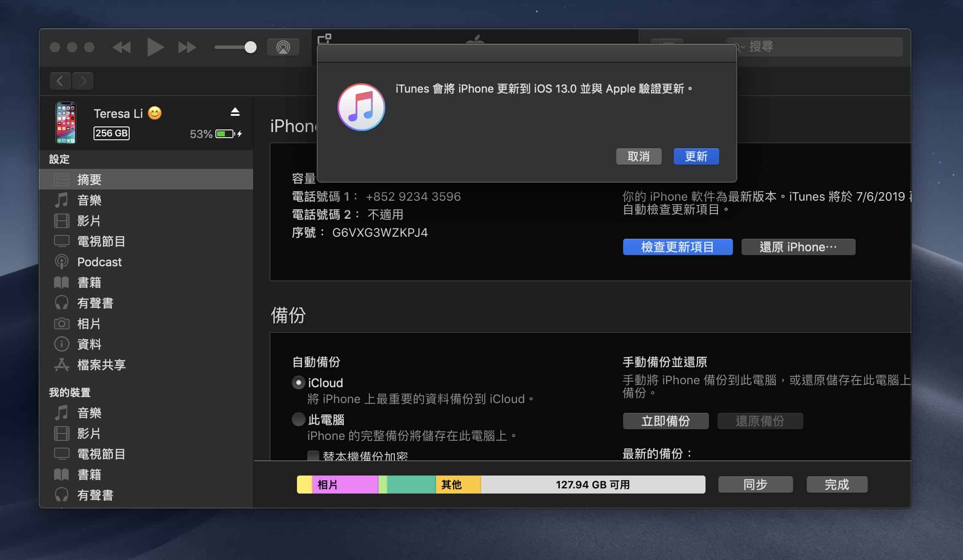Click the rewind playback button
963x560 pixels.
122,47
